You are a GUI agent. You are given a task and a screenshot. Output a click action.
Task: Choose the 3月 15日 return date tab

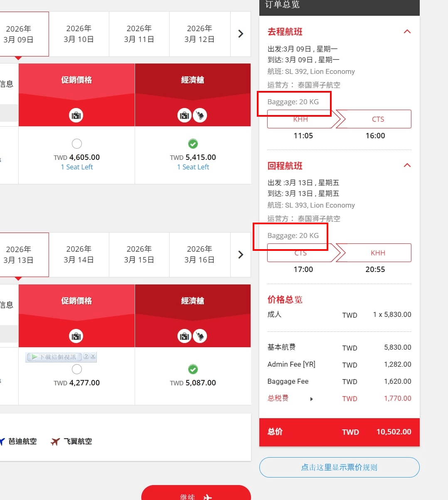coord(139,255)
